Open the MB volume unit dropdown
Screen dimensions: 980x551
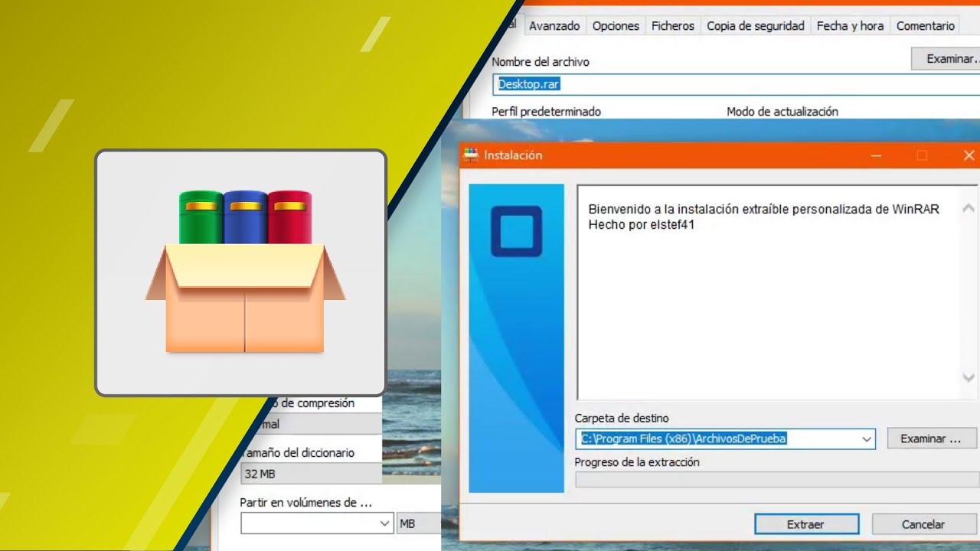pyautogui.click(x=419, y=523)
